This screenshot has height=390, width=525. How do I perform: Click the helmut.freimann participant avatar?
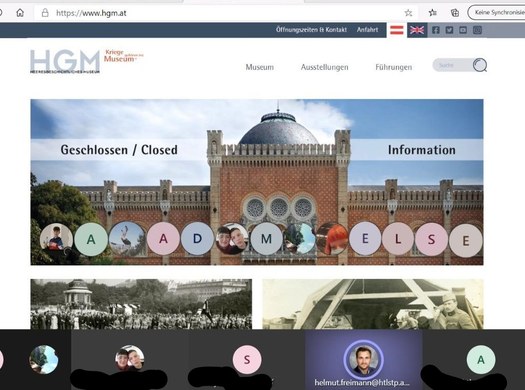363,359
